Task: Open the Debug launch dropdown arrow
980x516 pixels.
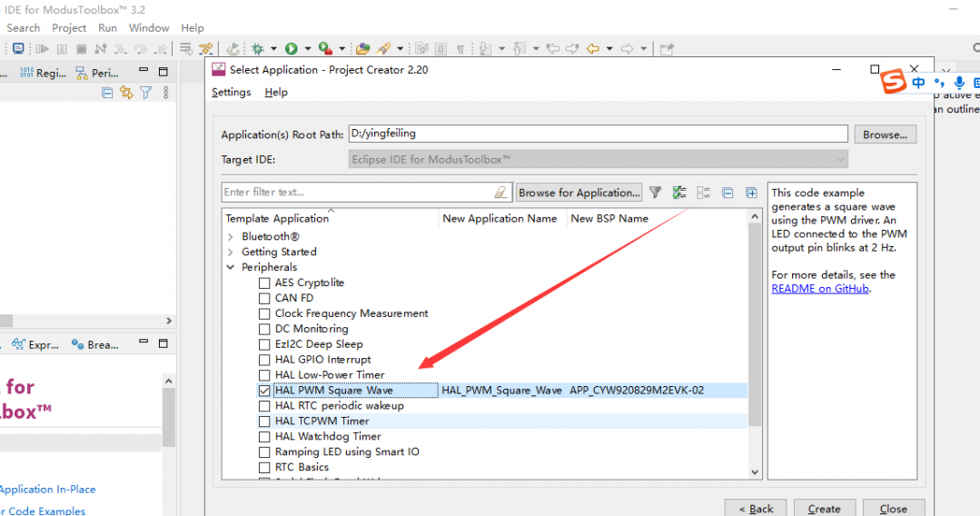Action: [273, 49]
